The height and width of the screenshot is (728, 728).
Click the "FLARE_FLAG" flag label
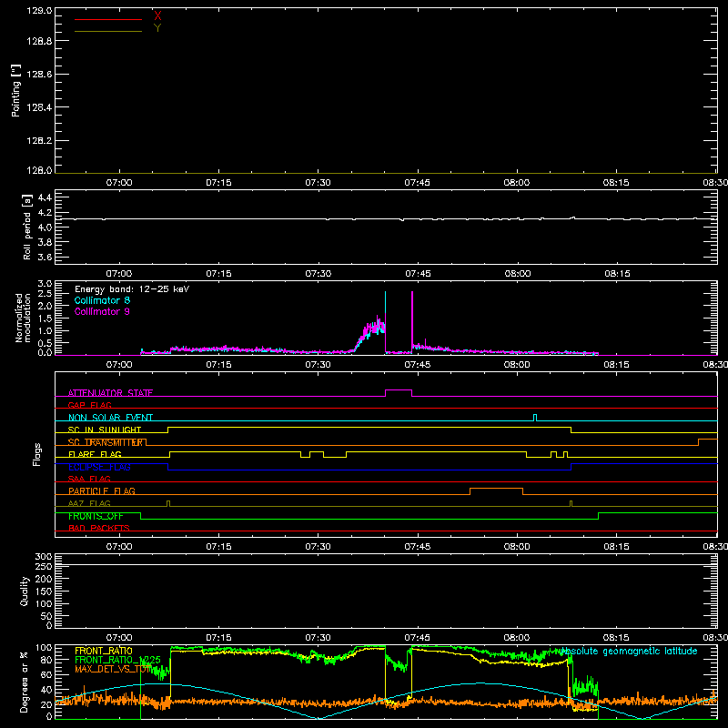click(95, 454)
